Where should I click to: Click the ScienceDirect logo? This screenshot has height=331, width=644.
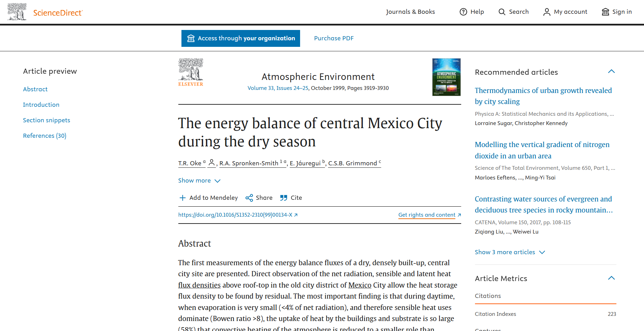pyautogui.click(x=45, y=11)
